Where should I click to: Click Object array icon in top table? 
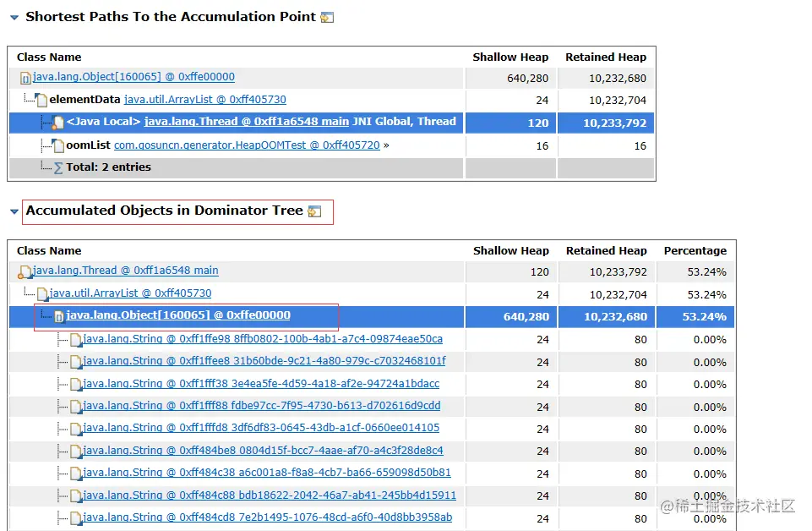(25, 79)
